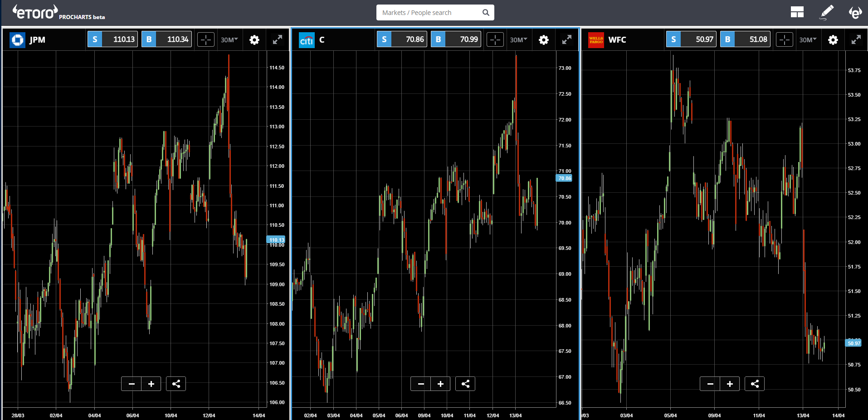Click WFC current price tag 50.97

pyautogui.click(x=853, y=343)
